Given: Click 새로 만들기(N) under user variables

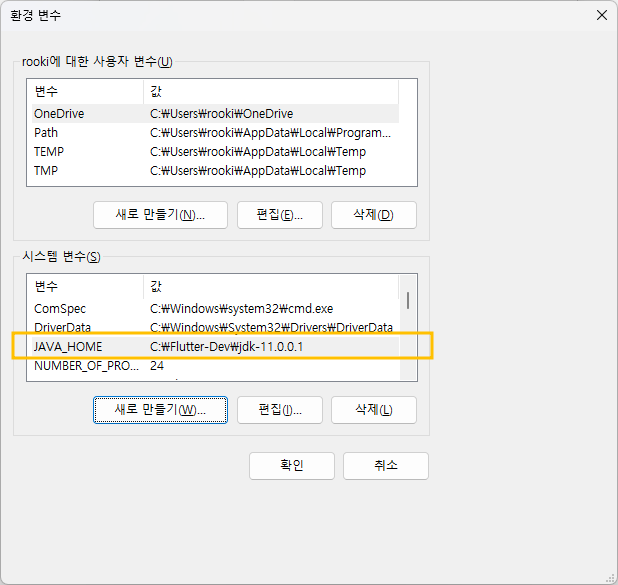Looking at the screenshot, I should coord(160,215).
